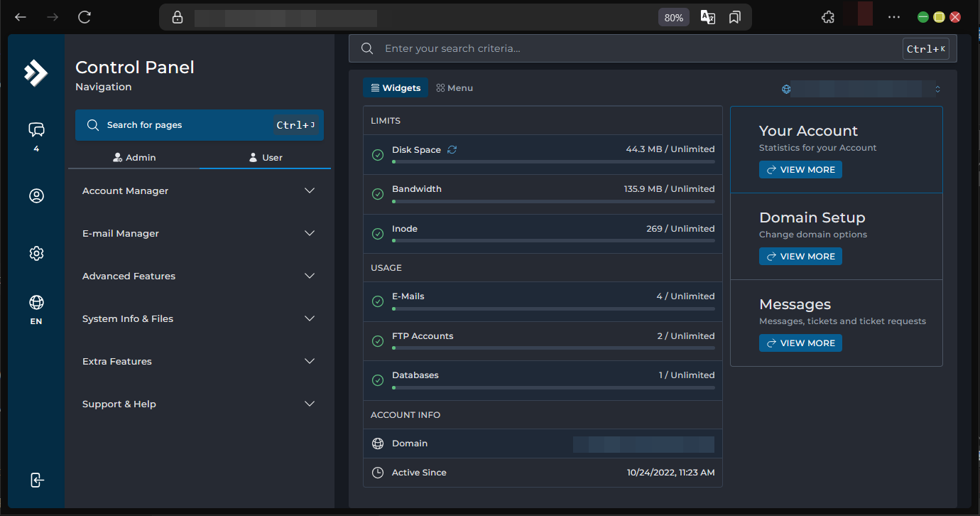Click the Domain Setup heading
This screenshot has width=980, height=516.
812,217
